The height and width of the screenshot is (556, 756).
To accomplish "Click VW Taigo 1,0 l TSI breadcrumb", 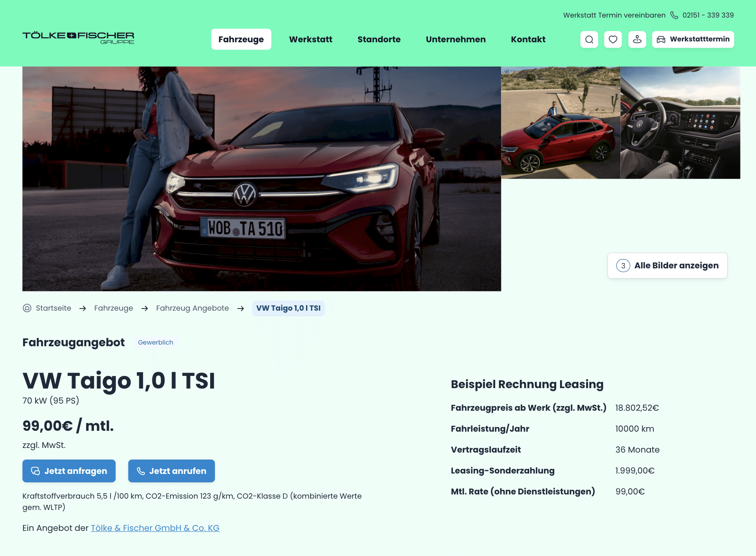I will [288, 308].
